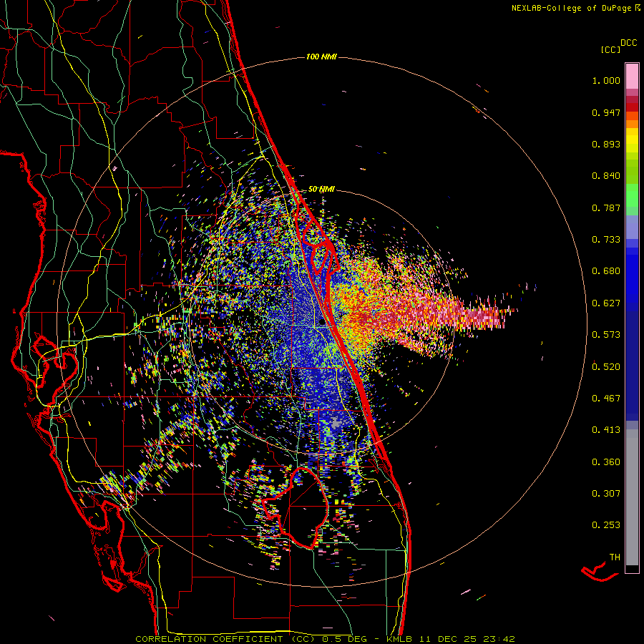Click the NEXLAB-College of DuPage label
Image resolution: width=644 pixels, height=644 pixels.
[x=571, y=8]
